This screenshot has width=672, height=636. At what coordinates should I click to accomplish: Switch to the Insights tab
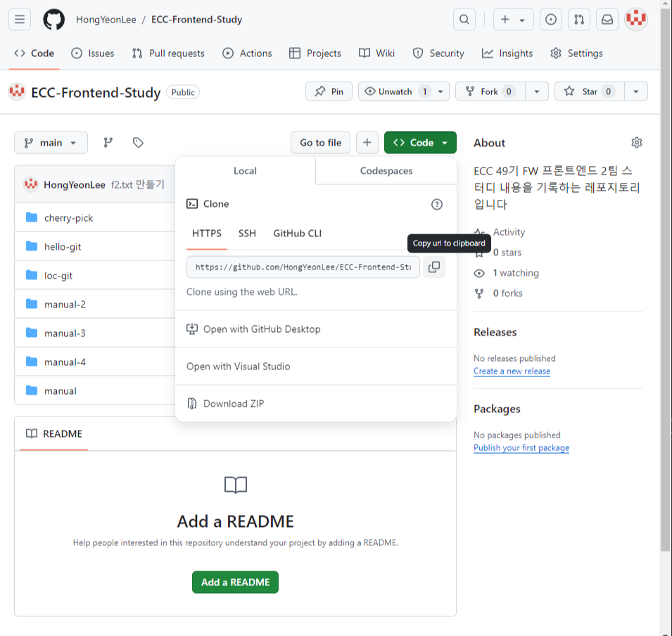[x=507, y=53]
